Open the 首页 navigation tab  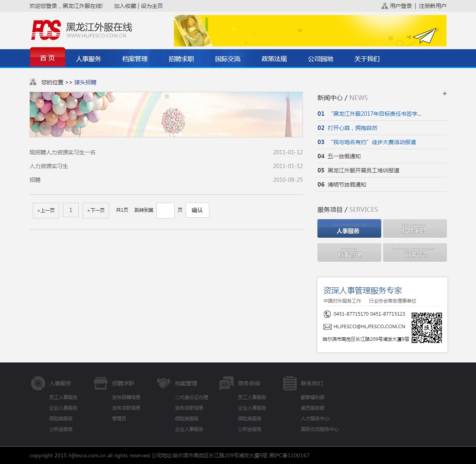point(48,58)
